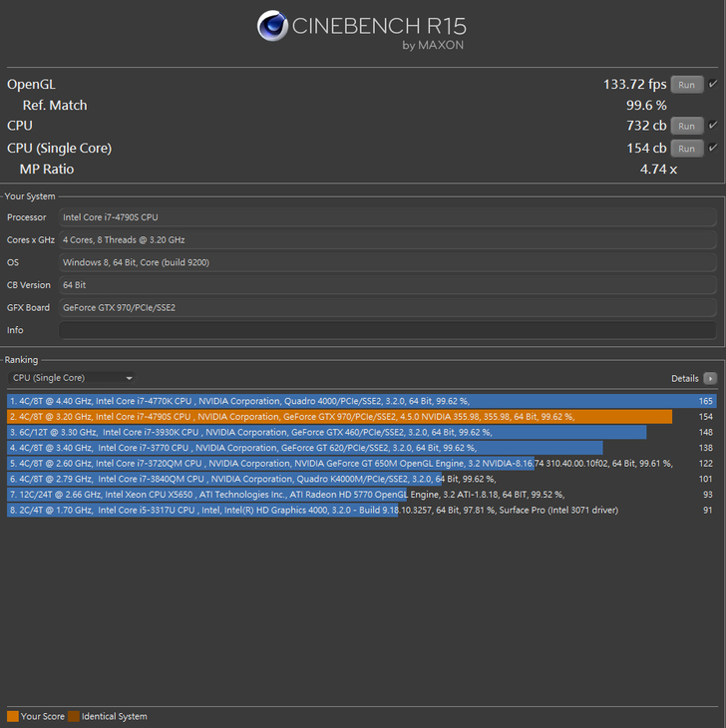Click the Your Score orange legend swatch
This screenshot has height=728, width=726.
pyautogui.click(x=13, y=716)
